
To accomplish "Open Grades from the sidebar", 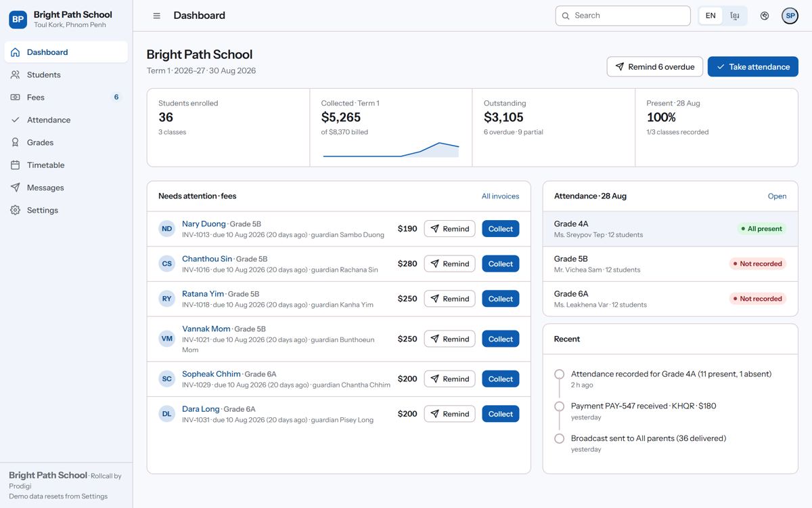I will tap(66, 142).
